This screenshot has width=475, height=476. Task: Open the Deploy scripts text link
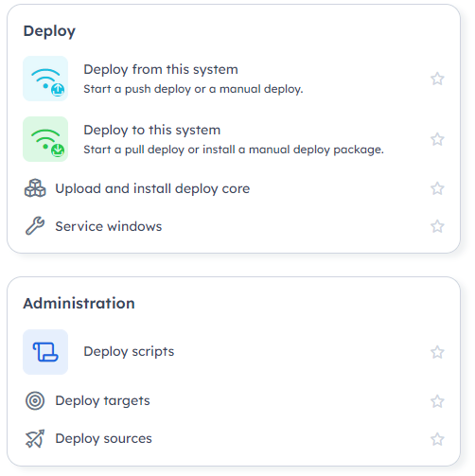click(x=129, y=352)
